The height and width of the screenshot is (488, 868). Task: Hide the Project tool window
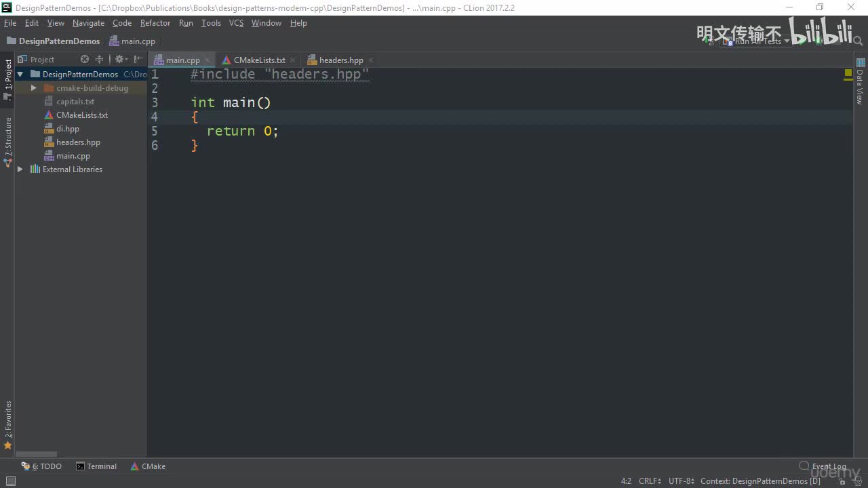pos(138,60)
